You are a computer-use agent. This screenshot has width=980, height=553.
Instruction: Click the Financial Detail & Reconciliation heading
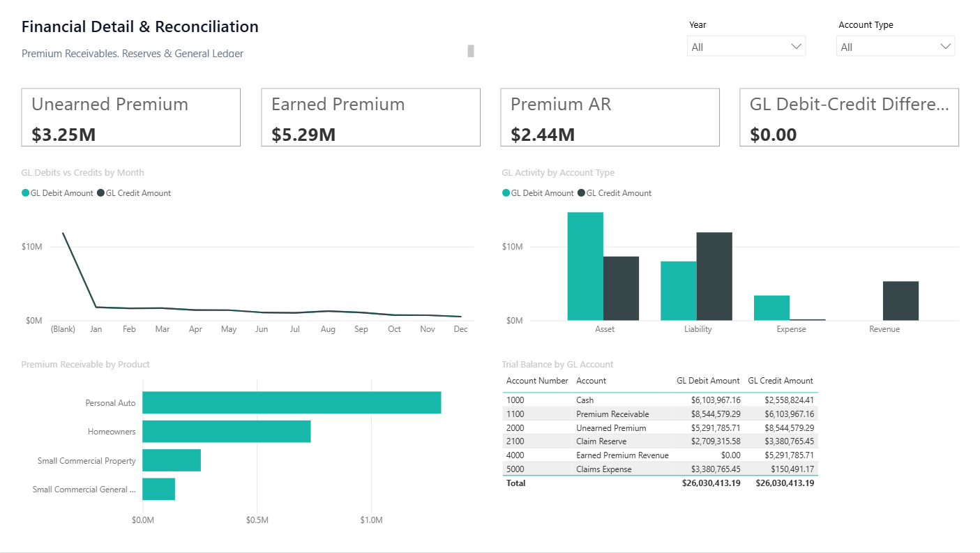tap(140, 26)
